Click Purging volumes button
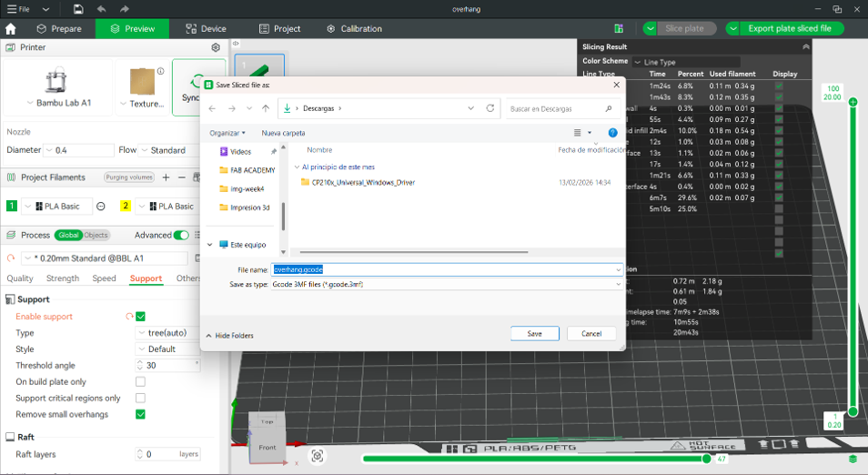The image size is (868, 475). 129,177
